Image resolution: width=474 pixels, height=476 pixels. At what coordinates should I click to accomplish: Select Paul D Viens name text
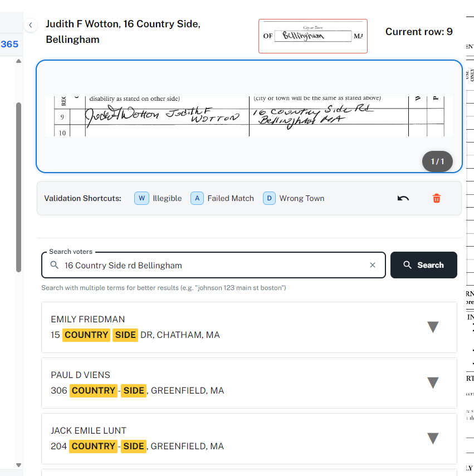80,375
